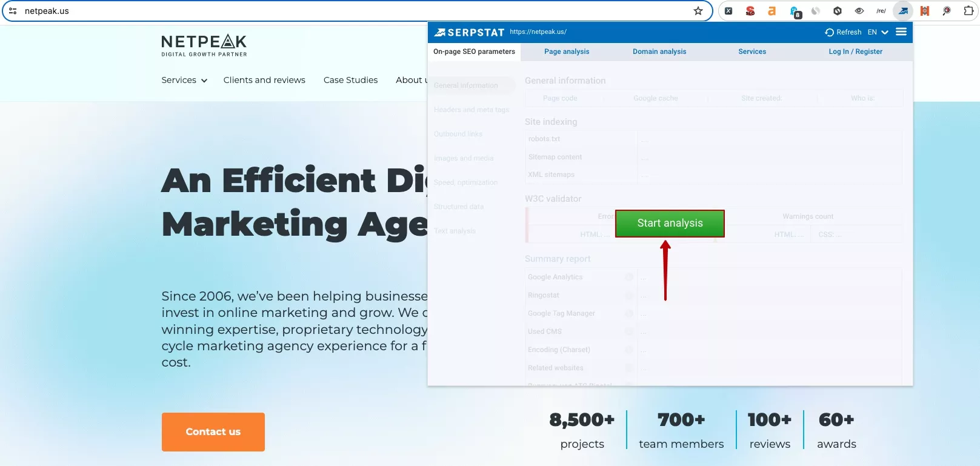Click Log In / Register
980x466 pixels.
coord(855,52)
